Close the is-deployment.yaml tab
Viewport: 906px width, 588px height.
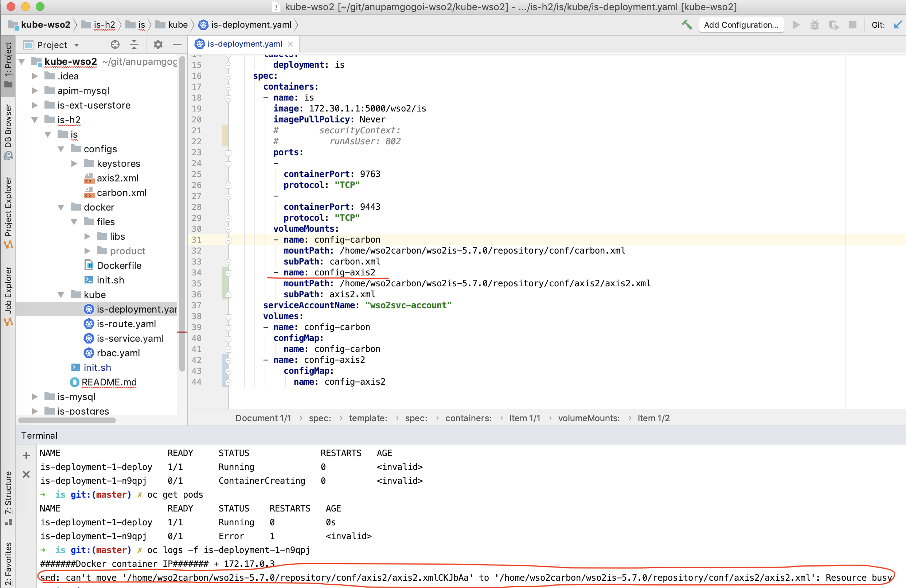coord(291,44)
